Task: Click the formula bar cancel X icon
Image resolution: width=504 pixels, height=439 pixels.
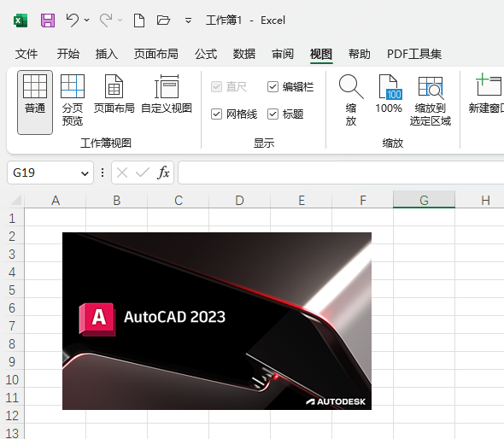Action: tap(122, 173)
